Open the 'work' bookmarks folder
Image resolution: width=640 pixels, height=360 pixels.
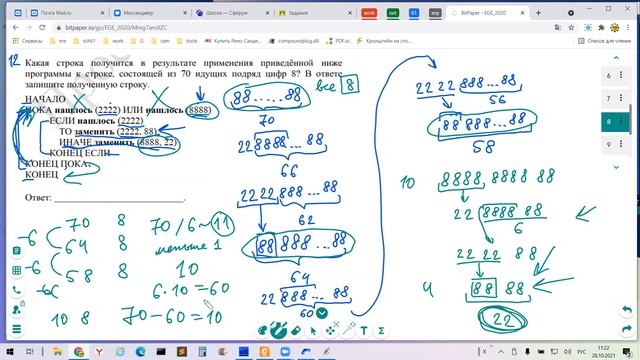(113, 41)
